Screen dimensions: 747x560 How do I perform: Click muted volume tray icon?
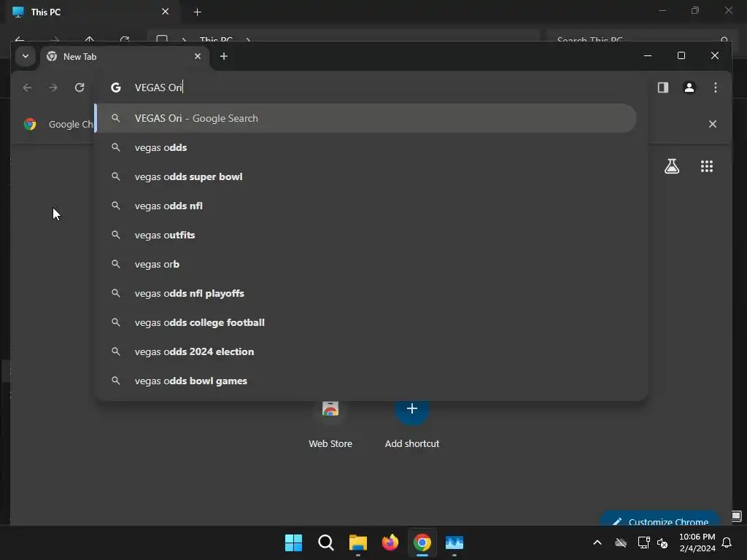(662, 542)
